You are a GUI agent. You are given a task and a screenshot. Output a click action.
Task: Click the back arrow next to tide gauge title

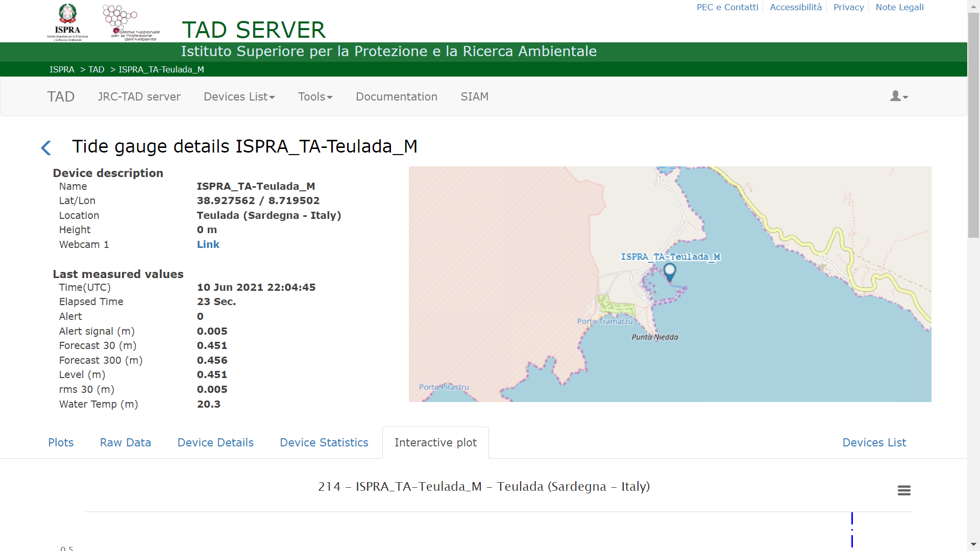pyautogui.click(x=46, y=147)
